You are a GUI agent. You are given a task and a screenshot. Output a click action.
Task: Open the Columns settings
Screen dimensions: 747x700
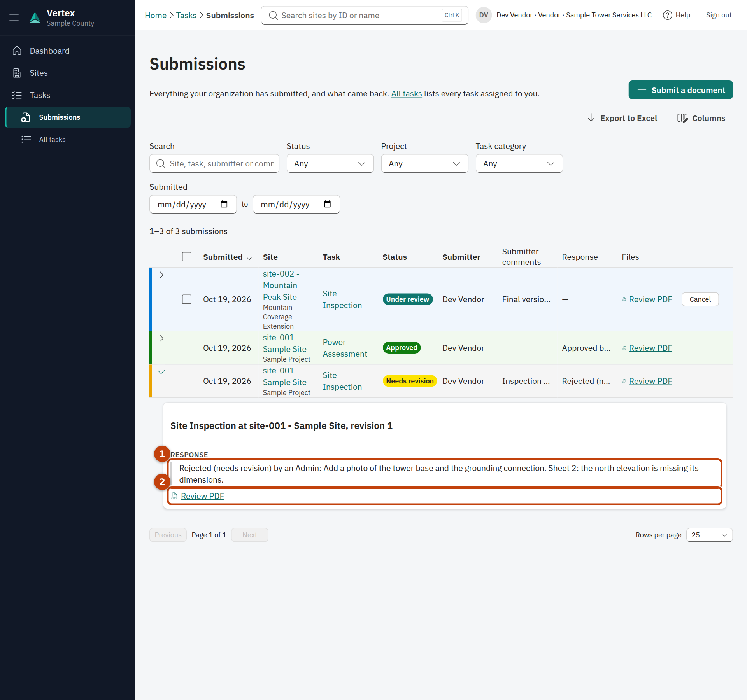[x=701, y=118]
